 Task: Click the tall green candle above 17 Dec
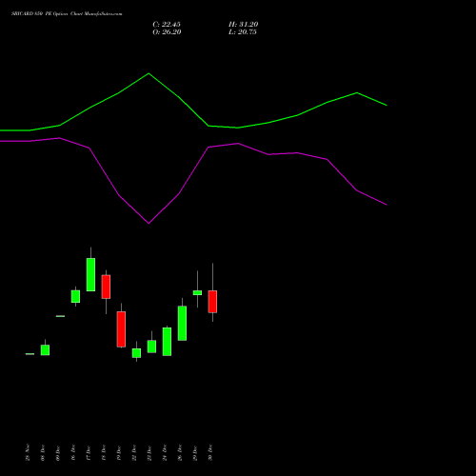click(90, 274)
